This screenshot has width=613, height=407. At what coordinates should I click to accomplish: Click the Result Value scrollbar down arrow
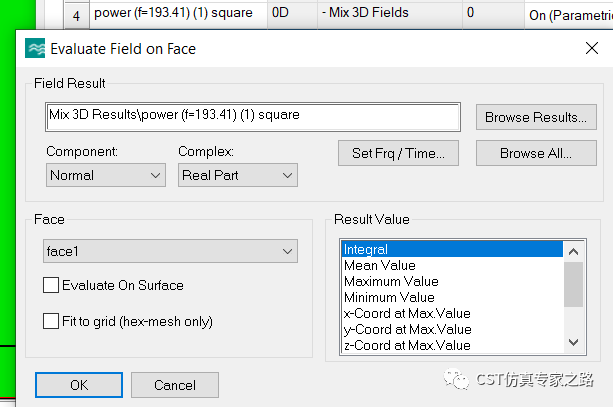(x=573, y=342)
